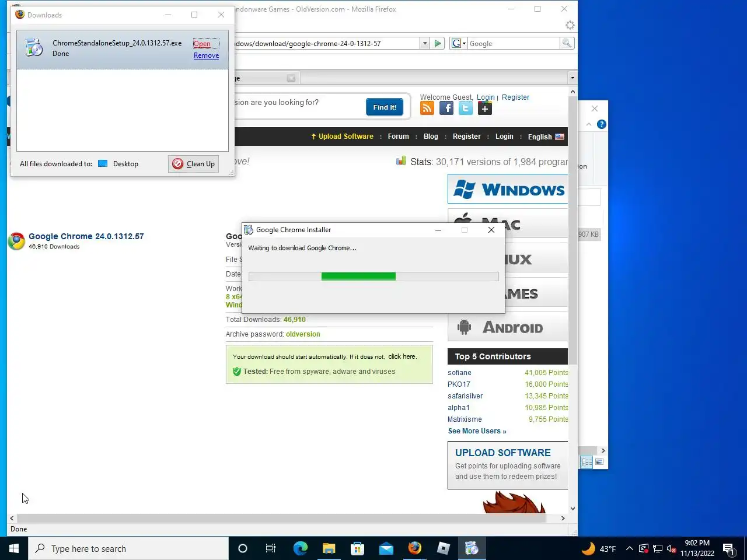Viewport: 747px width, 560px height.
Task: Switch to details view in background window
Action: click(x=587, y=462)
